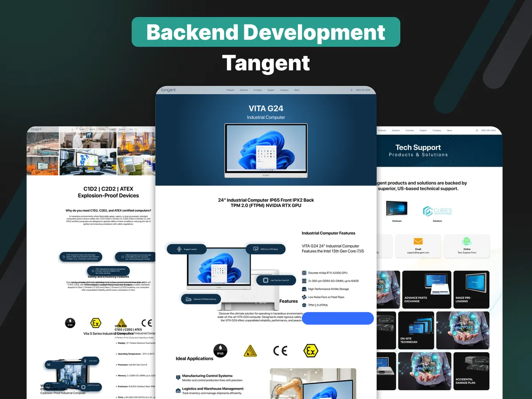Image resolution: width=532 pixels, height=399 pixels.
Task: Click the memory icon beside 2x 260-pin DDR4
Action: click(x=304, y=281)
